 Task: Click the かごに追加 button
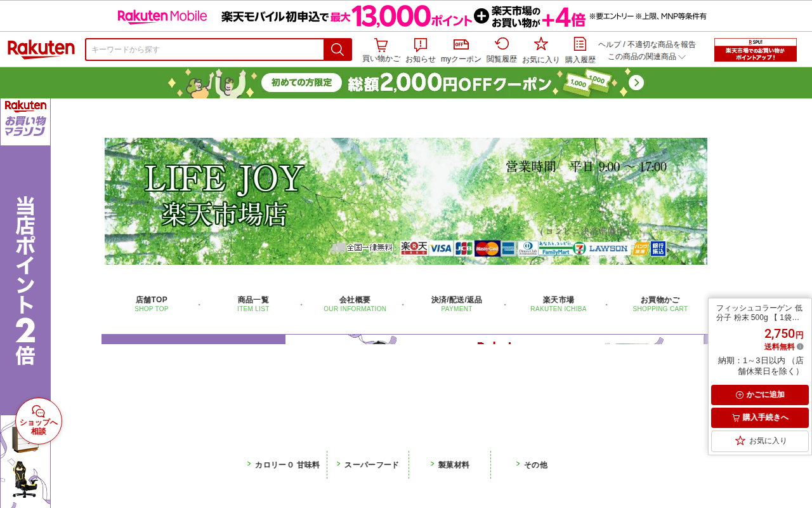[760, 395]
